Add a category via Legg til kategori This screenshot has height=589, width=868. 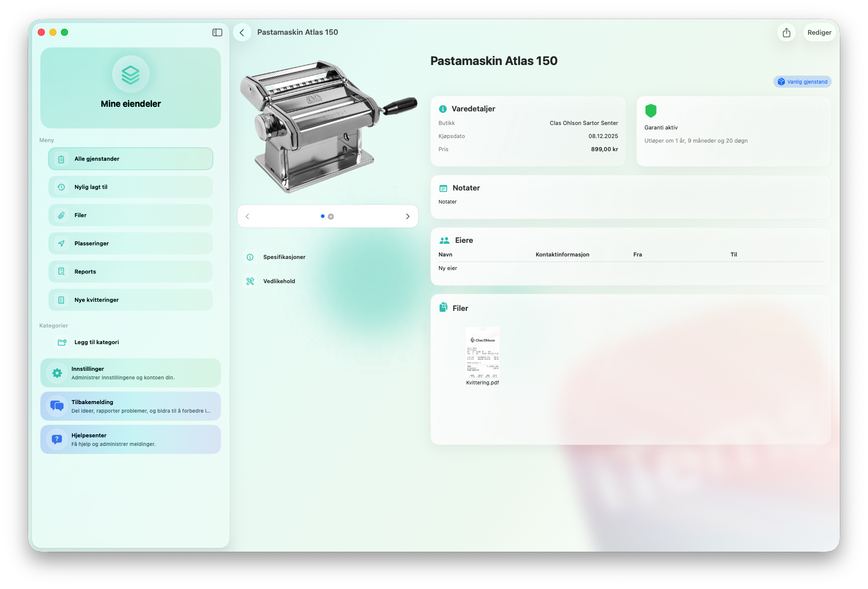pos(96,342)
